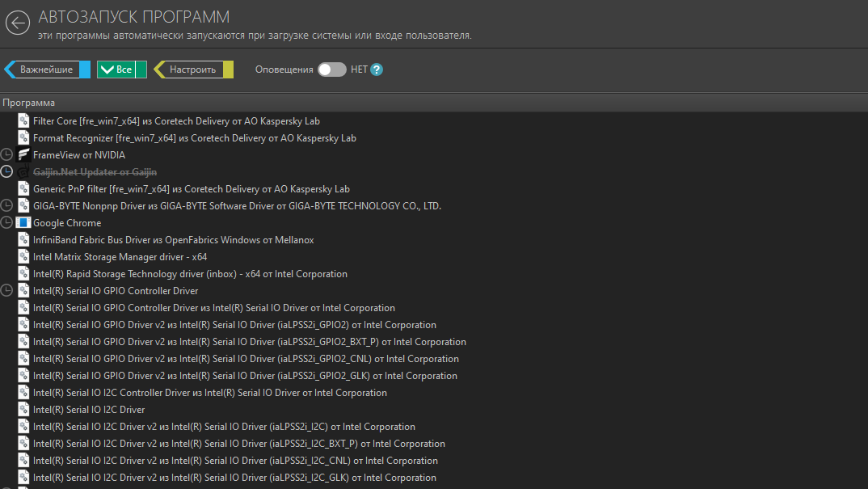
Task: Click the clock icon beside GIGA-BYTE Nonpnp Driver
Action: coord(7,206)
